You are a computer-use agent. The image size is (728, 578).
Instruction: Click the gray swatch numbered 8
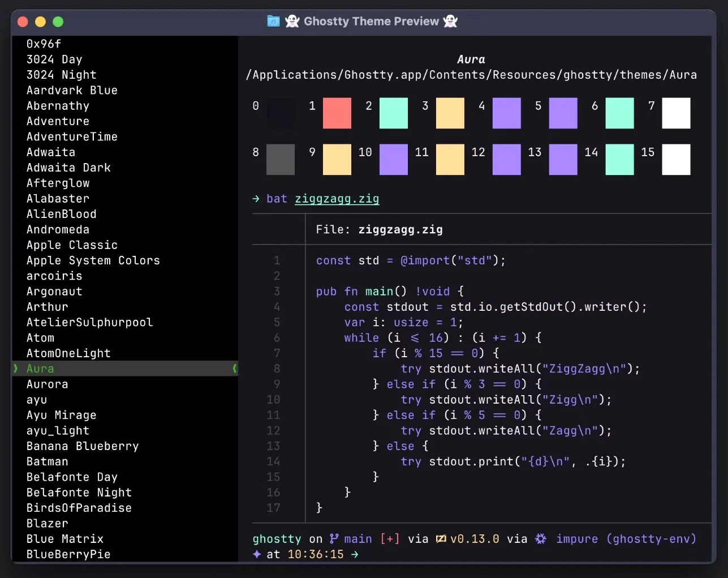coord(281,160)
